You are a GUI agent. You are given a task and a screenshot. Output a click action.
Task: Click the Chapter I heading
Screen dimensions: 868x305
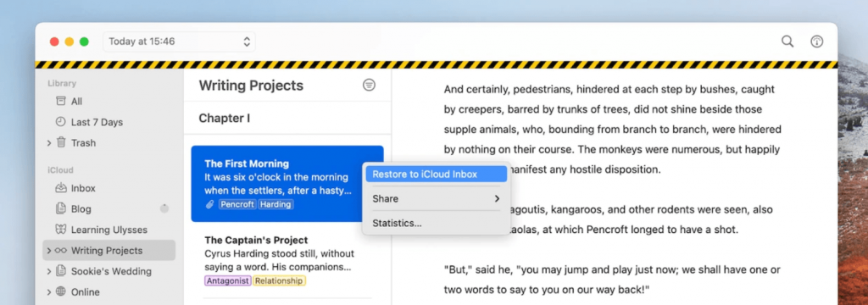coord(225,119)
